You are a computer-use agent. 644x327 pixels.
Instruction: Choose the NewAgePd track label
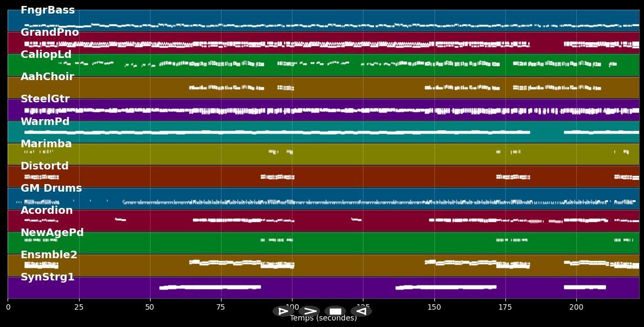click(x=52, y=233)
